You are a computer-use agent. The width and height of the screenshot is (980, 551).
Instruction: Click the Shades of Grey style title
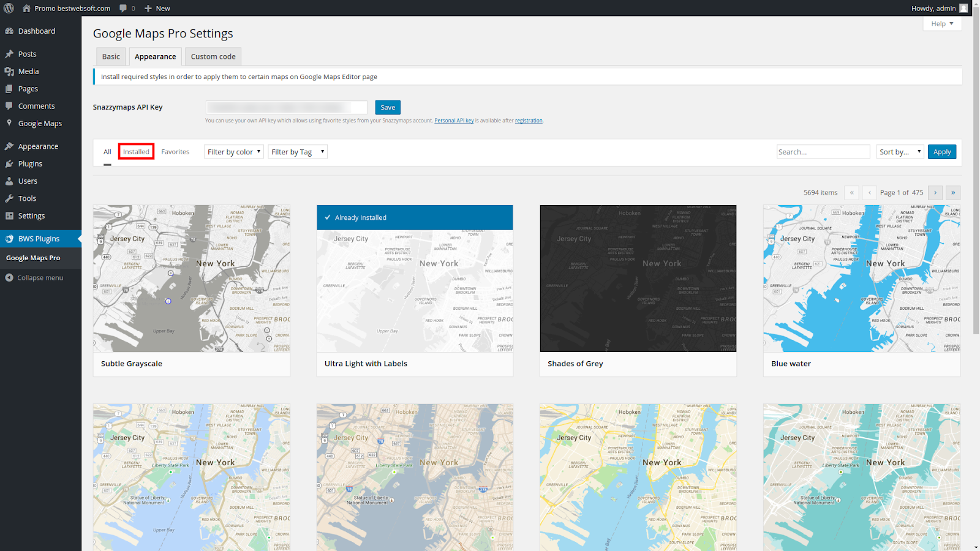[x=575, y=364]
